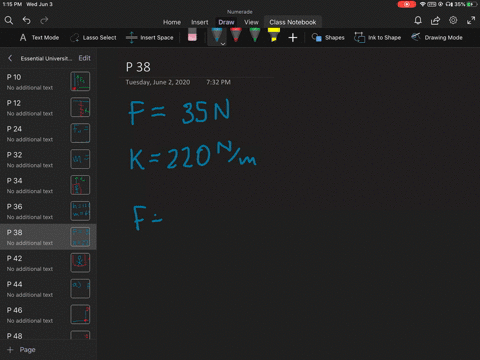Switch to the Draw tab
The height and width of the screenshot is (360, 480).
pyautogui.click(x=226, y=22)
